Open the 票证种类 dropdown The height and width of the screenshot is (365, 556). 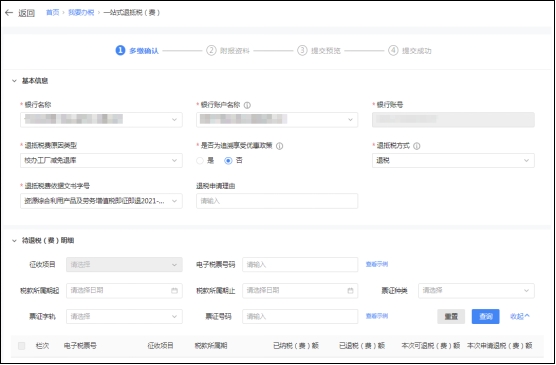click(x=476, y=291)
